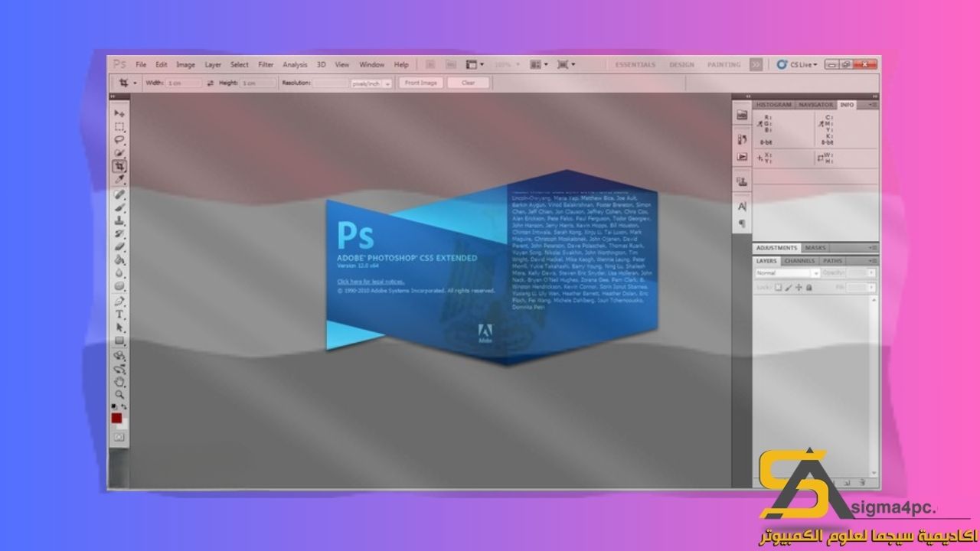Open the File menu
Screen dimensions: 980x551
click(141, 65)
